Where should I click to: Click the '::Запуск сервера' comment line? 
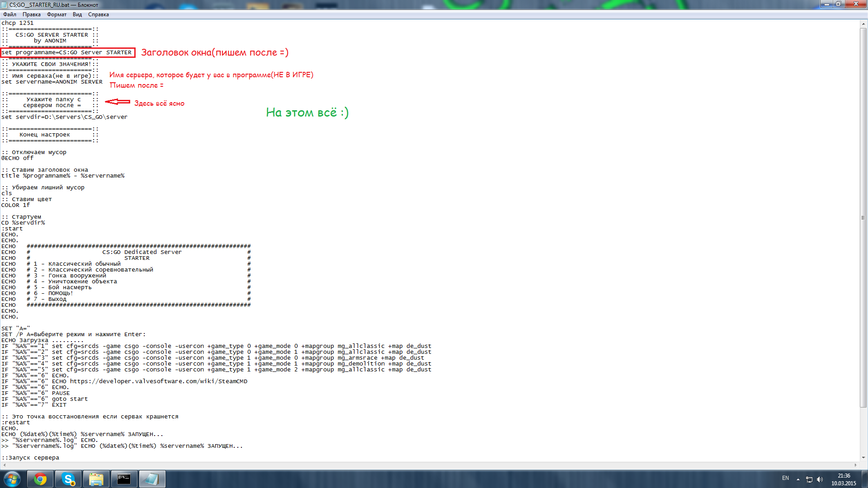(30, 458)
